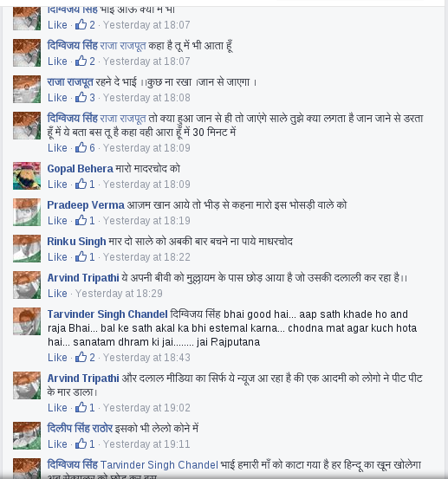Viewport: 448px width, 479px height.
Task: Click thumbs-up icon beside the 19:02 comment
Action: (81, 407)
